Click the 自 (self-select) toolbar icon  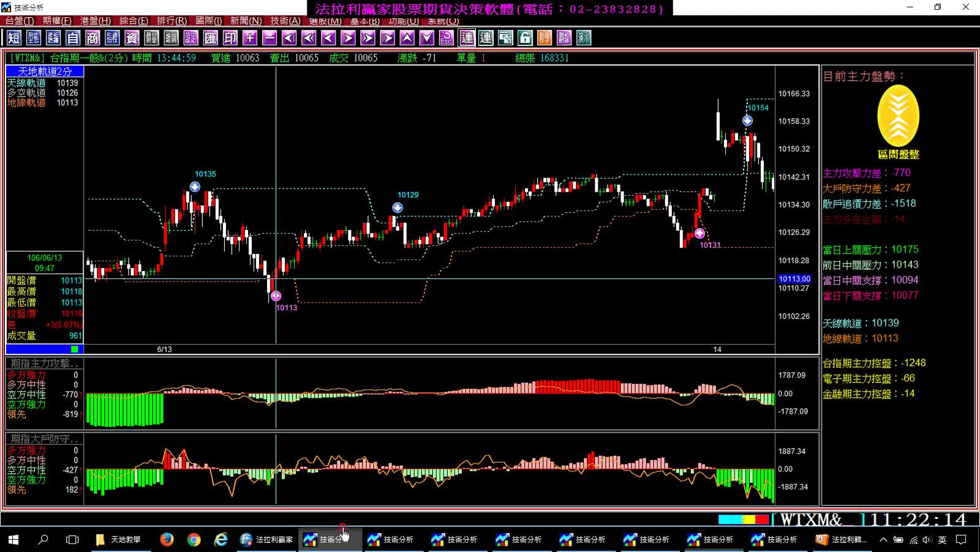[x=73, y=38]
